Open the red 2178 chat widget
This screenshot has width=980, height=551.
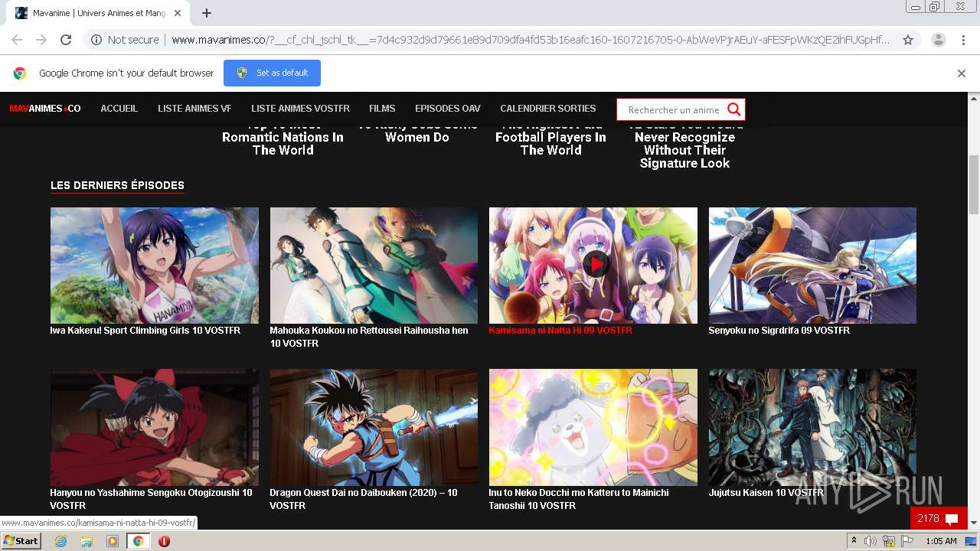939,518
